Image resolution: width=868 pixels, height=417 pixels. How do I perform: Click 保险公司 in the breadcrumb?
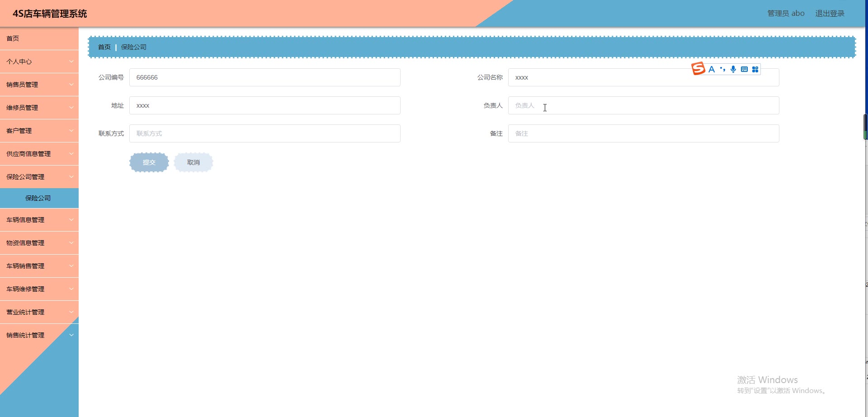point(134,47)
